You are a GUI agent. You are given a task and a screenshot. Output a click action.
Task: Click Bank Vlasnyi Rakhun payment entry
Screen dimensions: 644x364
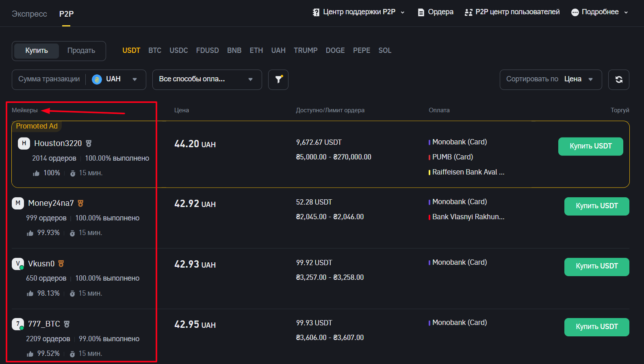466,217
